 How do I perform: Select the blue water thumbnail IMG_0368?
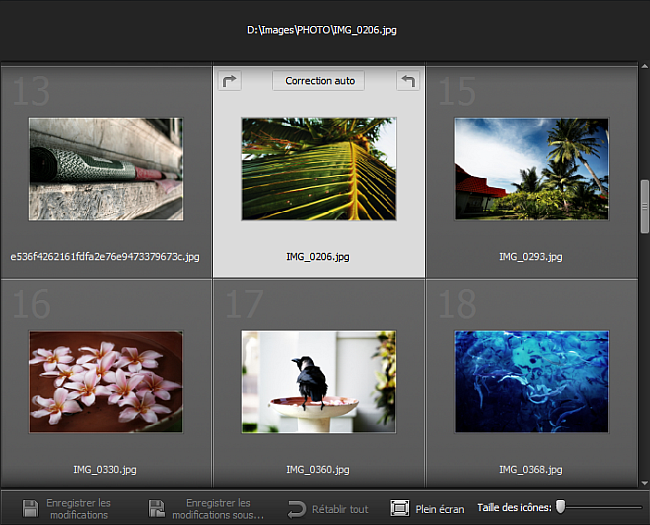pos(531,382)
